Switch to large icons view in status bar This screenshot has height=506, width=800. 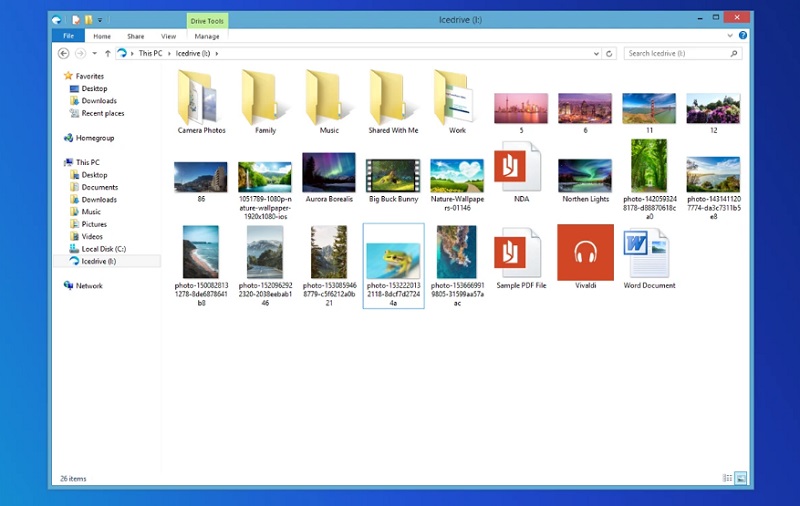tap(740, 479)
